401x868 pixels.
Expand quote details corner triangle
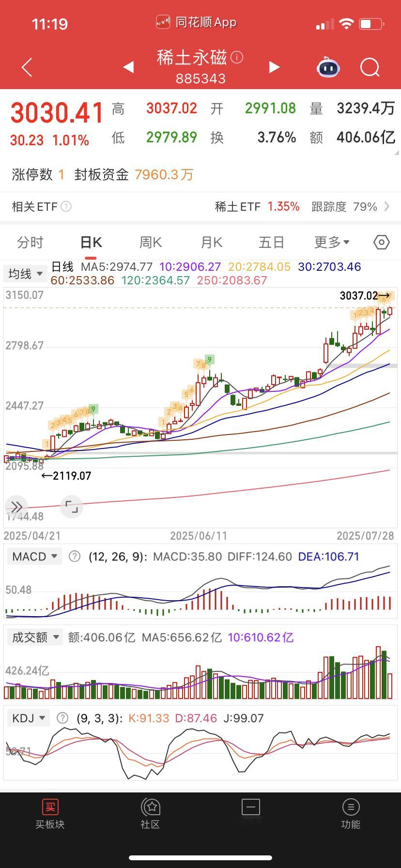[397, 152]
